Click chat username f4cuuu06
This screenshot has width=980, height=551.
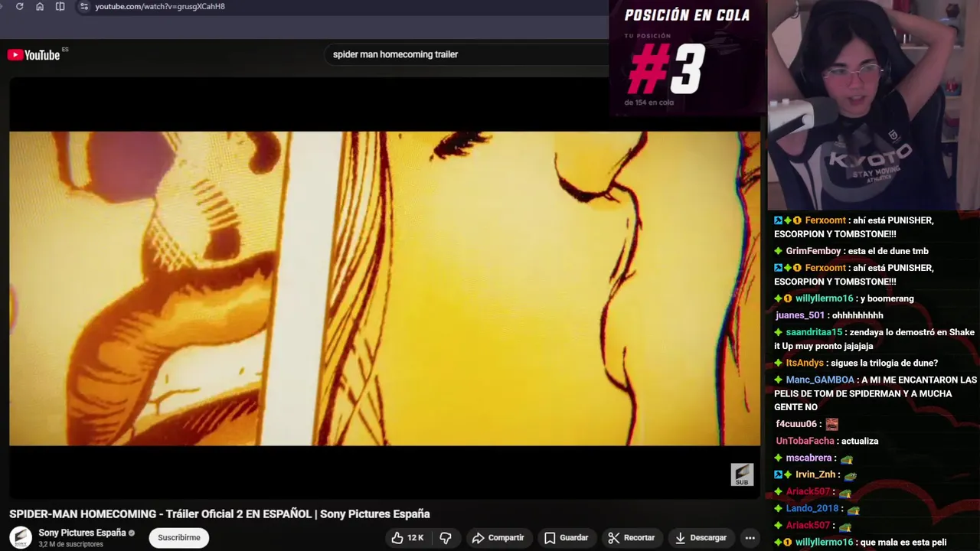point(796,424)
